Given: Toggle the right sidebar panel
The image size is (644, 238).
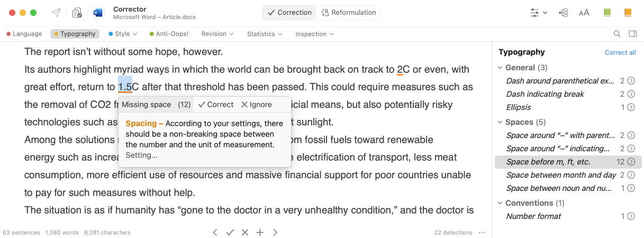Looking at the screenshot, I should tap(632, 34).
